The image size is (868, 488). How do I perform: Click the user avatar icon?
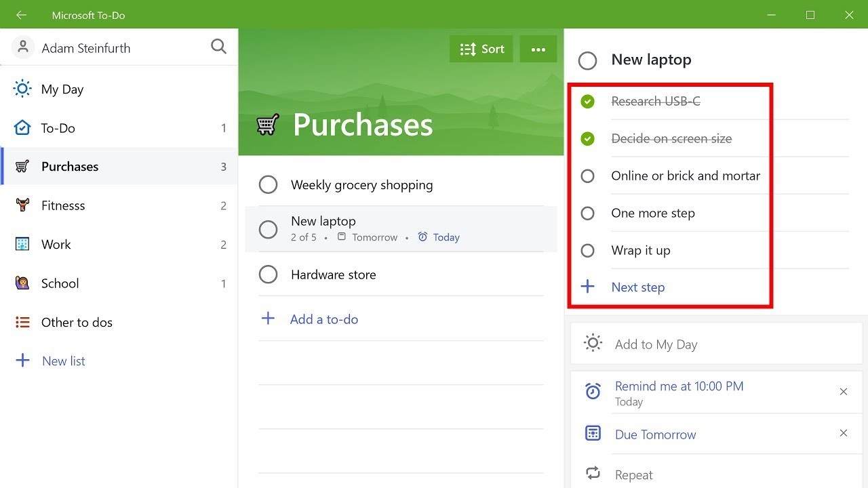[x=23, y=47]
